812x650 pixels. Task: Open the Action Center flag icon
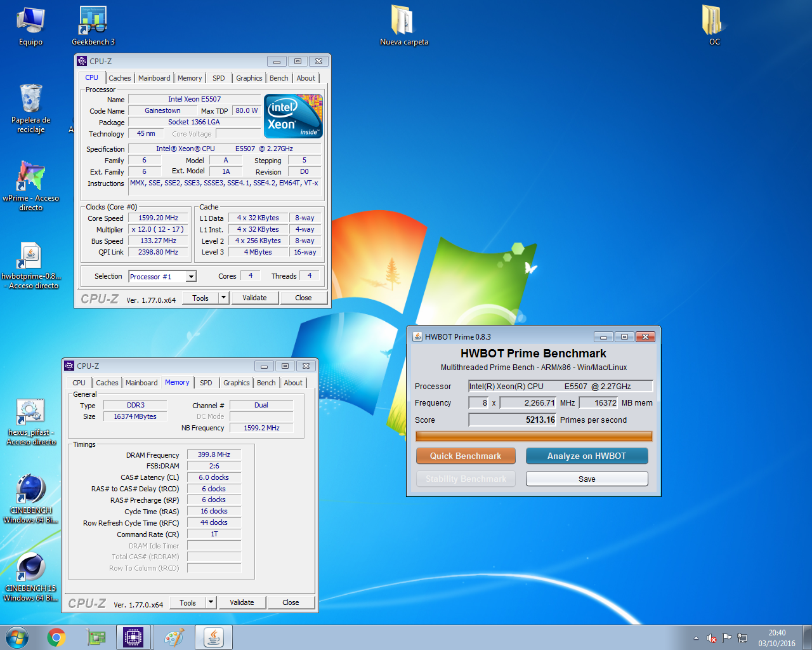click(x=727, y=638)
